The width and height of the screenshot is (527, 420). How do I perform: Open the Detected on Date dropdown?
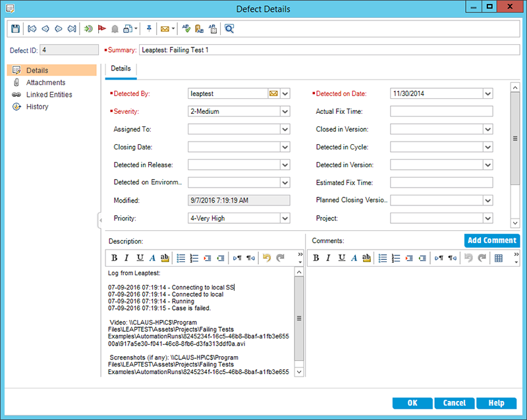pyautogui.click(x=488, y=93)
